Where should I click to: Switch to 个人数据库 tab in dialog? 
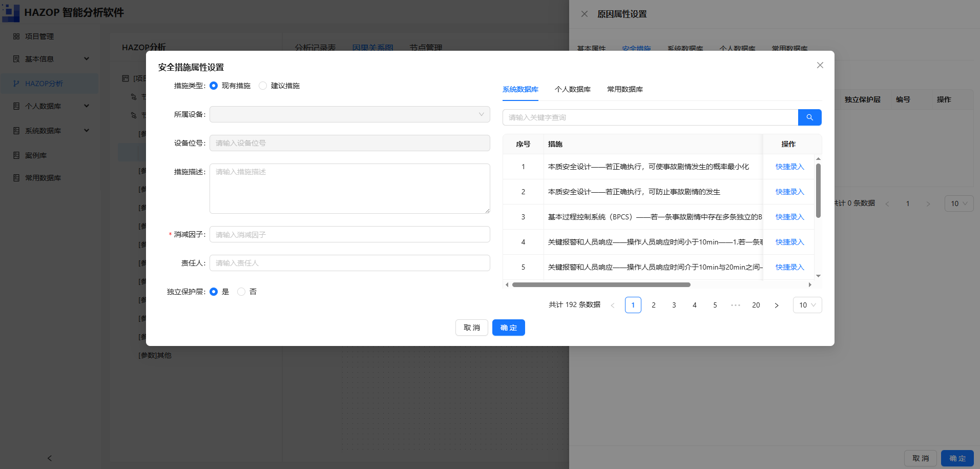tap(573, 89)
